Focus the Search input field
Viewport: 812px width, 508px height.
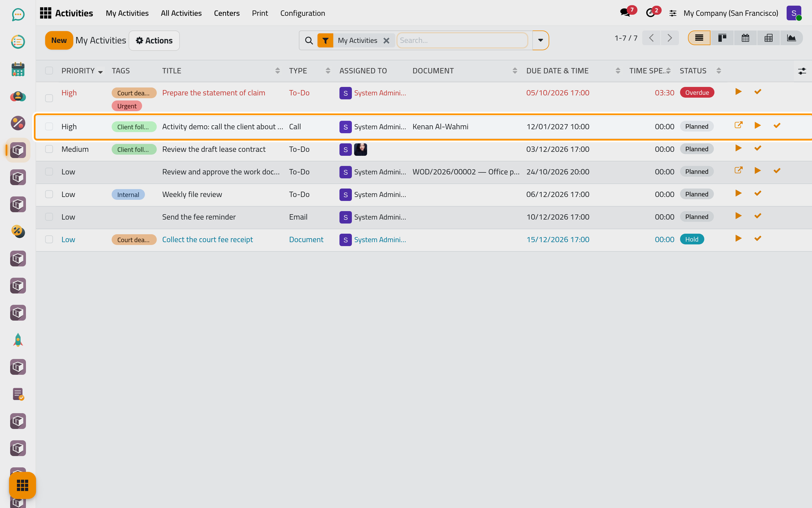[462, 40]
